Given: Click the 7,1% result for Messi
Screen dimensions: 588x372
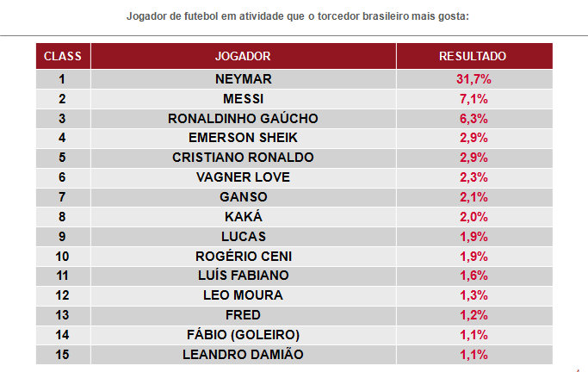Looking at the screenshot, I should pyautogui.click(x=473, y=98).
